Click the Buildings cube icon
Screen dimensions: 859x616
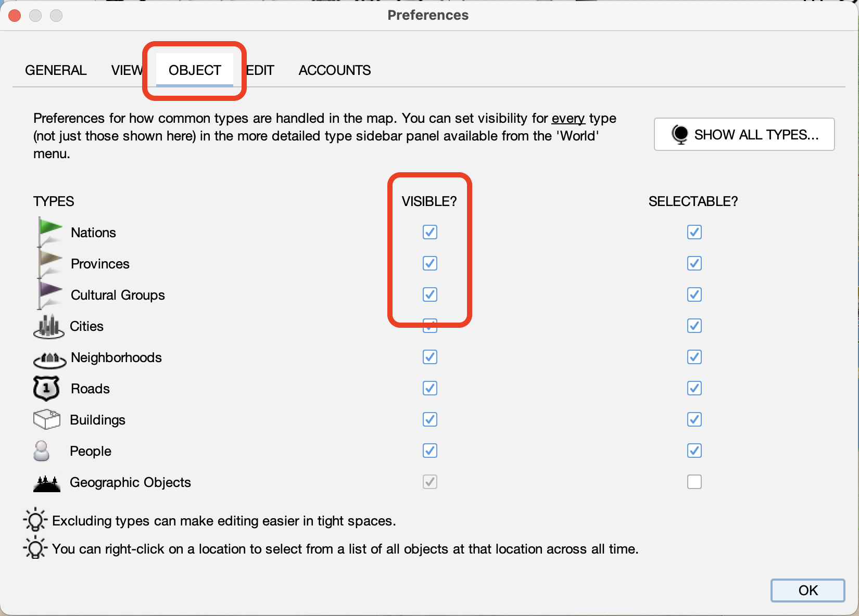point(47,419)
